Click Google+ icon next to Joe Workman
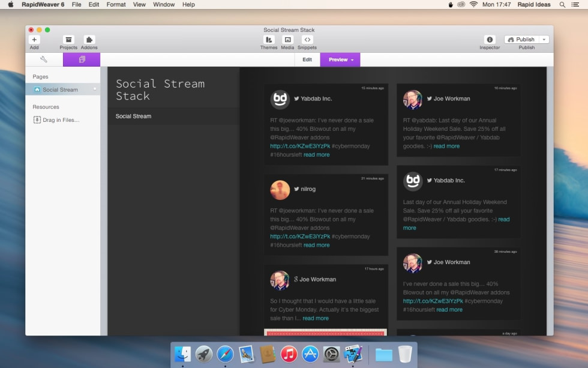Viewport: 588px width, 368px height. coord(296,279)
